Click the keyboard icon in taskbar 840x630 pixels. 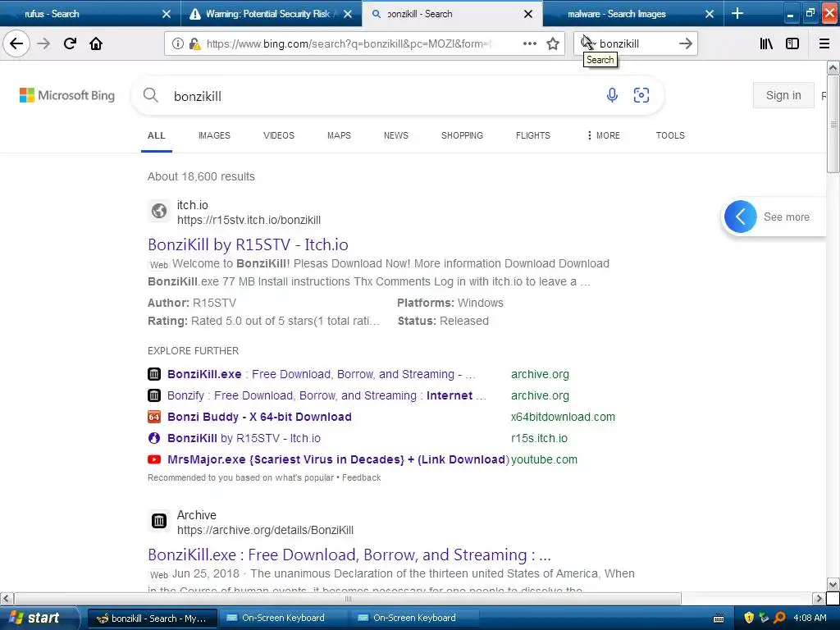[719, 619]
